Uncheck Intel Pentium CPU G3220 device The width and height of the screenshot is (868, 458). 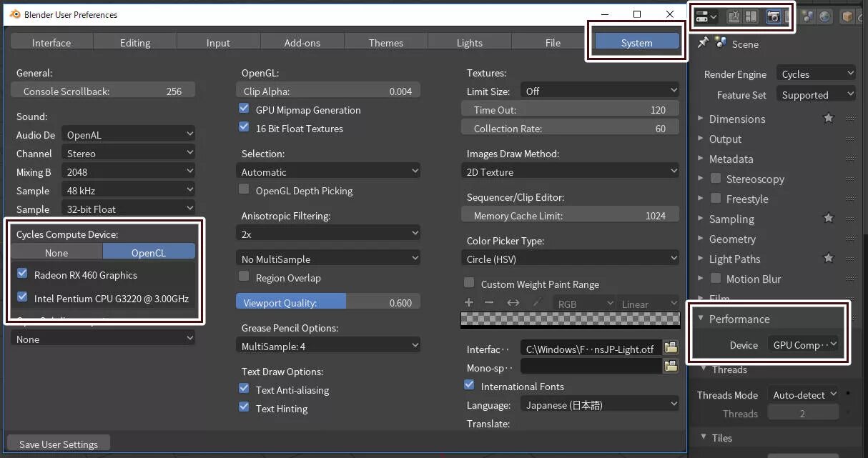(22, 298)
